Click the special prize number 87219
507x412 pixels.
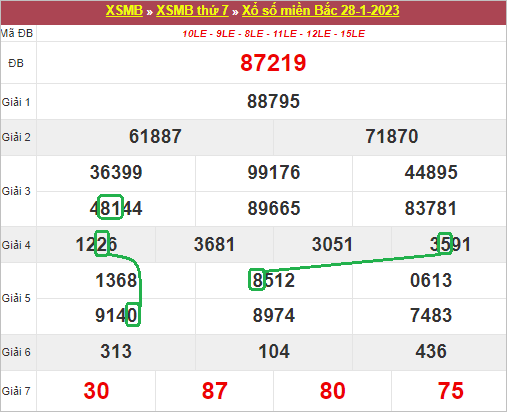tap(273, 63)
